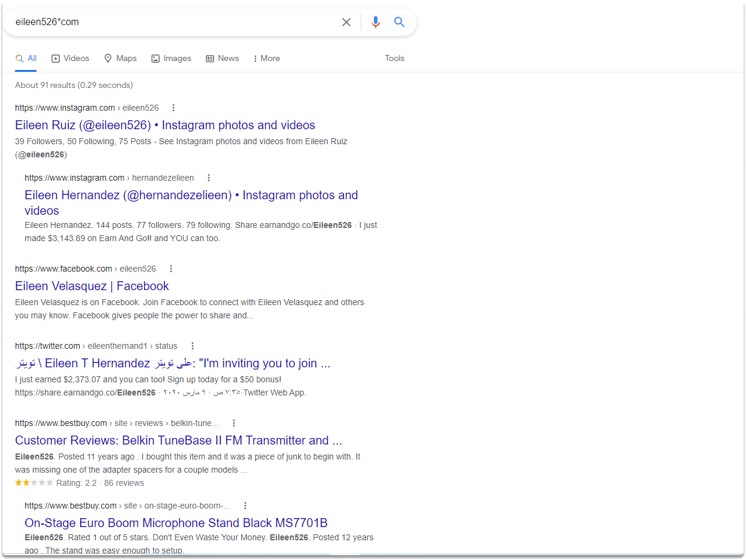The height and width of the screenshot is (560, 746).
Task: Open Eileen Ruiz (@eileen526) Instagram result
Action: [x=165, y=125]
